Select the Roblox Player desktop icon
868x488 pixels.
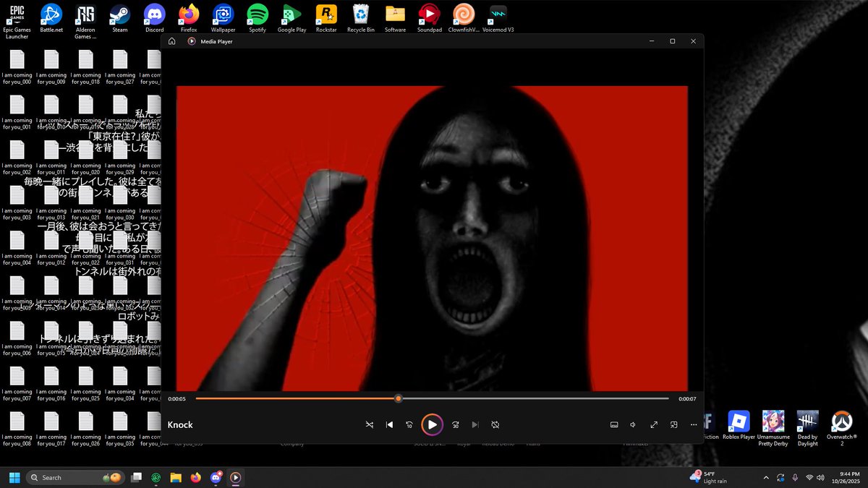pyautogui.click(x=739, y=424)
